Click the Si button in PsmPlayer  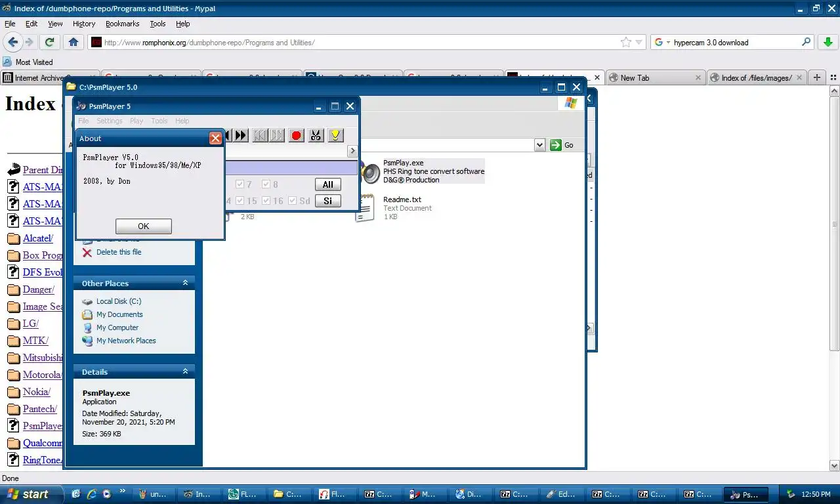(x=328, y=201)
